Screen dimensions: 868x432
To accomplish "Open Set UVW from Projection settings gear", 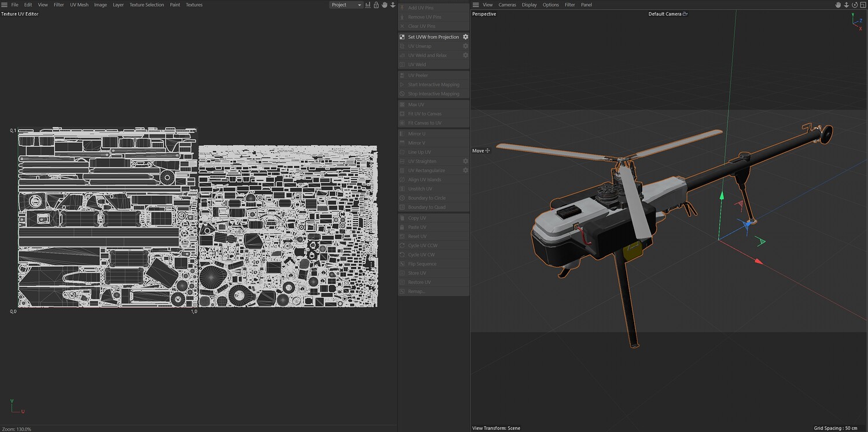I will pos(465,37).
